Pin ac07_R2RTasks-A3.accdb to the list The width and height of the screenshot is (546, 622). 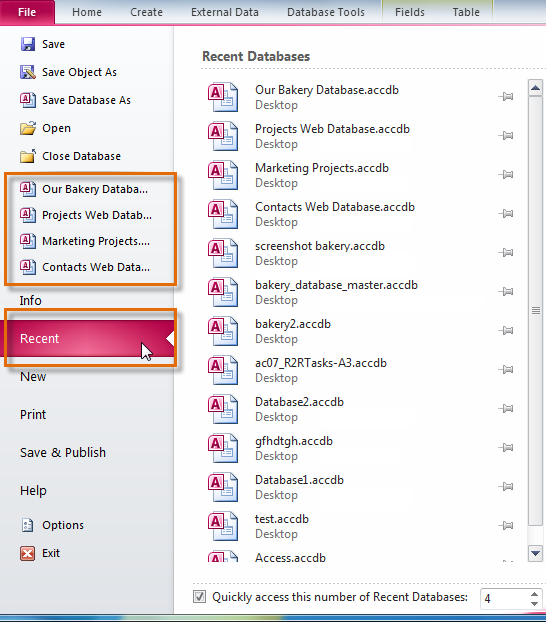(506, 369)
